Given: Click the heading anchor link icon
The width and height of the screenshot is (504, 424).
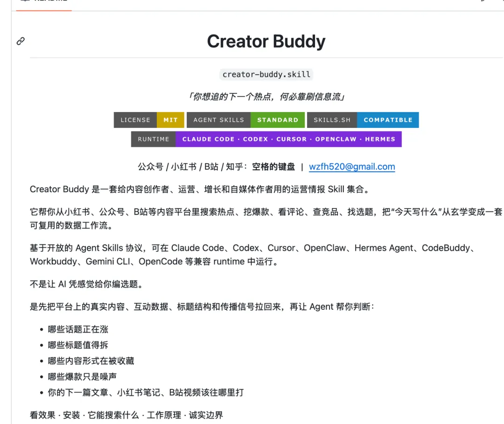Looking at the screenshot, I should point(21,41).
